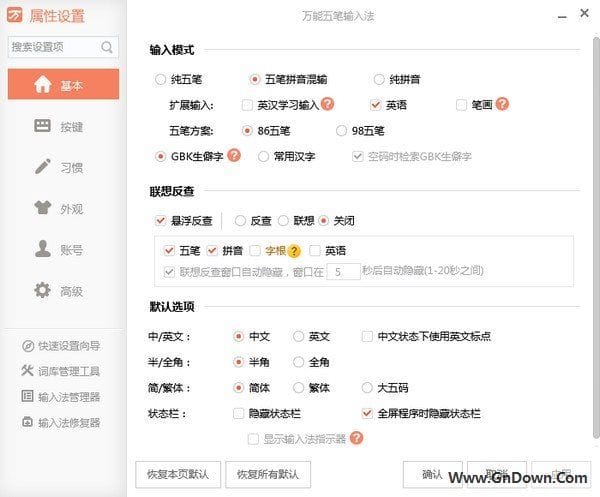
Task: Toggle the 英语 extended input checkbox
Action: pyautogui.click(x=376, y=105)
